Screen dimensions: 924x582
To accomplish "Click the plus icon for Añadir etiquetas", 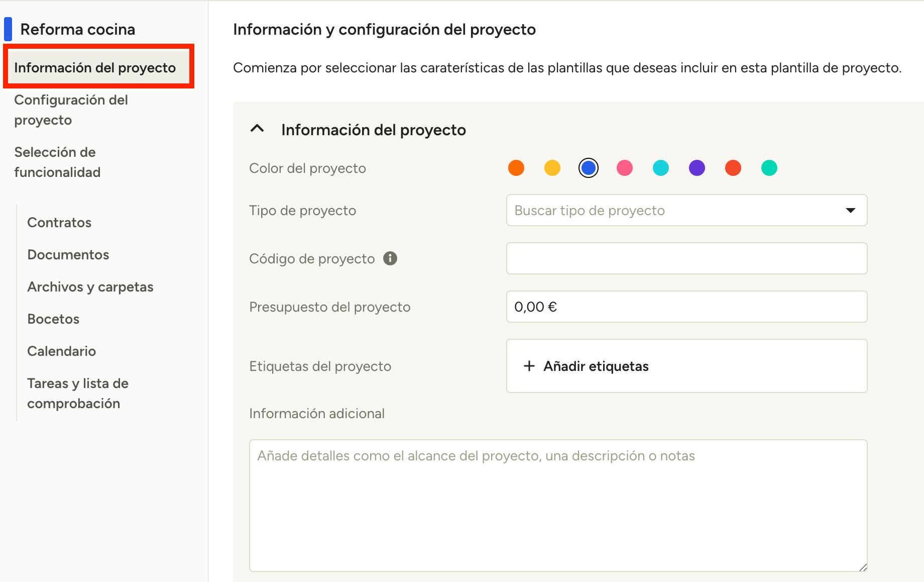I will 529,366.
